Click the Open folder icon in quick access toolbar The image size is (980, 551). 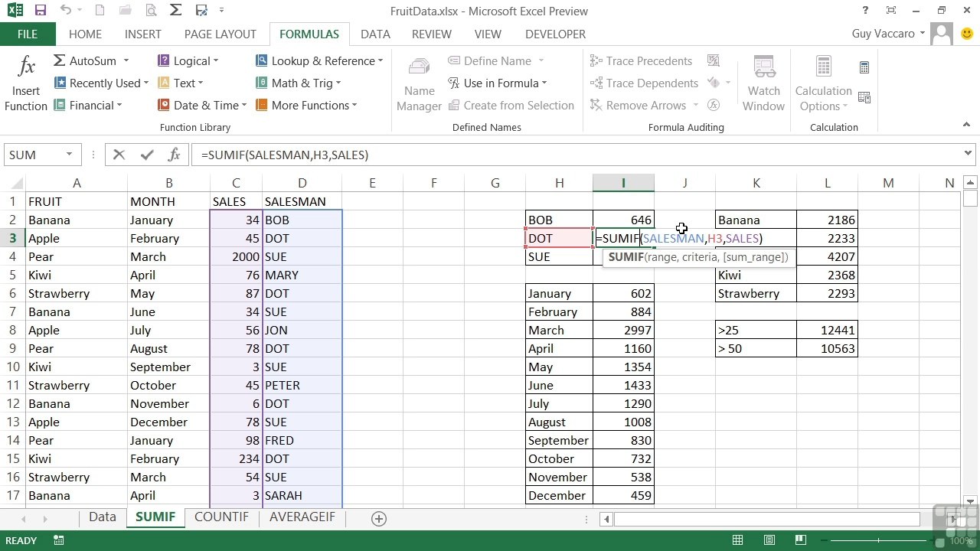(126, 11)
